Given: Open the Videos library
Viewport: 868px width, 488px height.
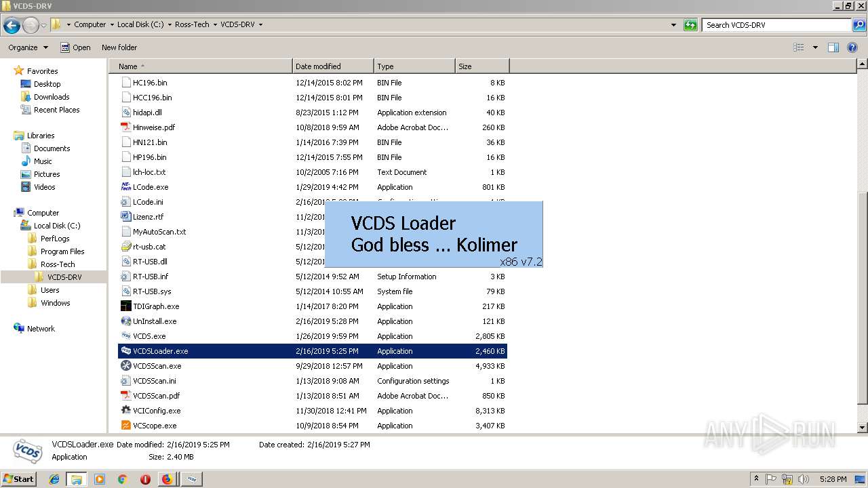Looking at the screenshot, I should (x=45, y=187).
